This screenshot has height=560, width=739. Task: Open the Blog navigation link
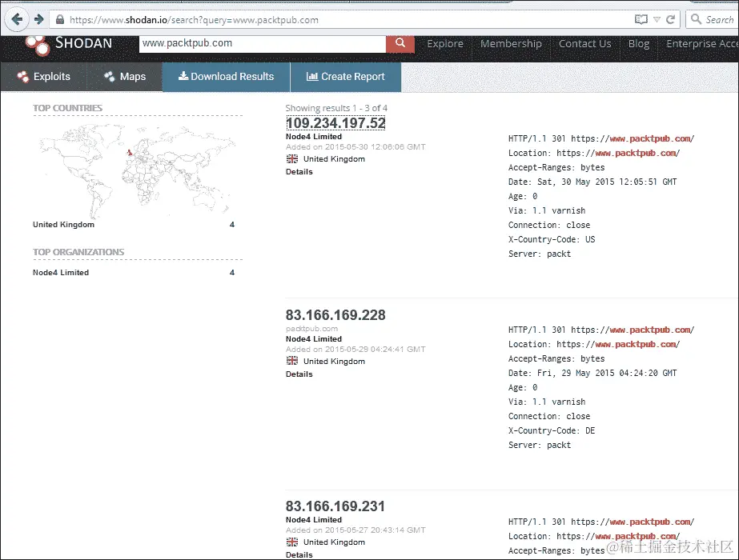pyautogui.click(x=639, y=44)
